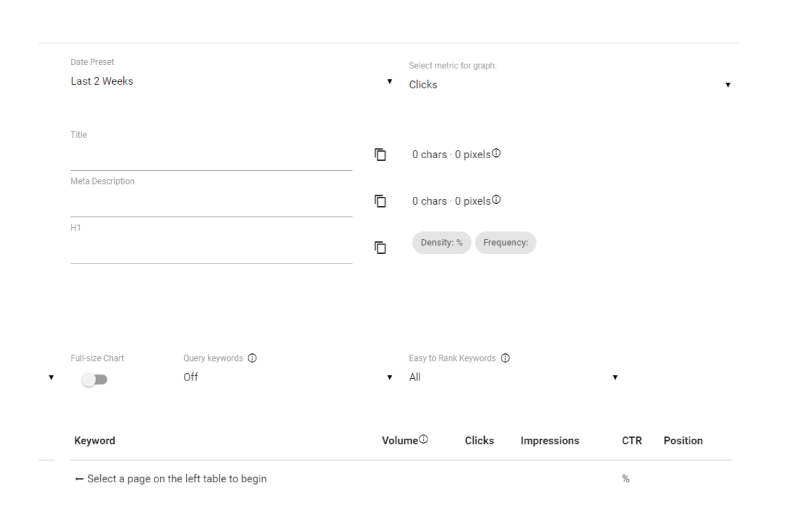Copy the H1 field text
The height and width of the screenshot is (530, 800).
[380, 247]
